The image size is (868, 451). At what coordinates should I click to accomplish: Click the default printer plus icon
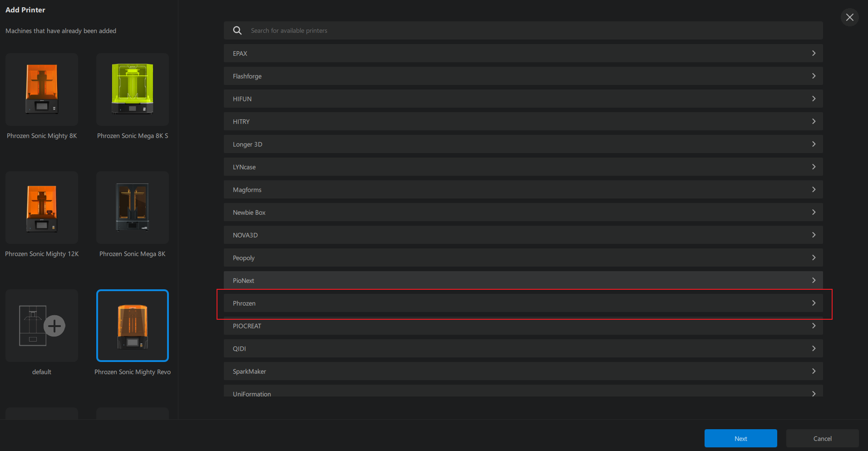54,326
